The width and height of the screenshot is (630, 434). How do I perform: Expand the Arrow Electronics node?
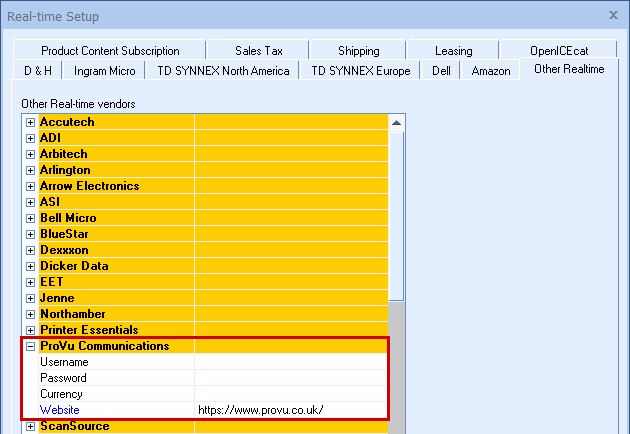[30, 186]
